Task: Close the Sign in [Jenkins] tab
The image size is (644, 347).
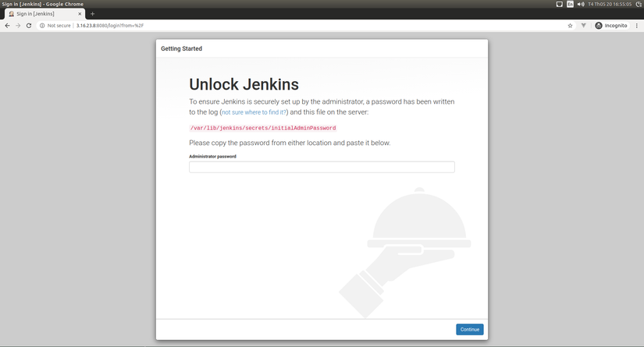Action: click(80, 13)
